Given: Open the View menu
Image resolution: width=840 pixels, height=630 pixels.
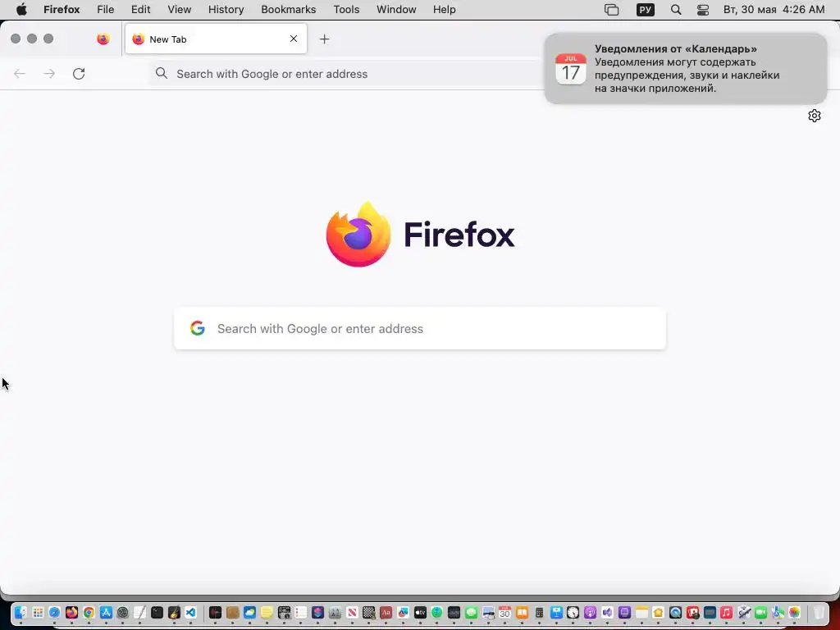Looking at the screenshot, I should (x=180, y=10).
